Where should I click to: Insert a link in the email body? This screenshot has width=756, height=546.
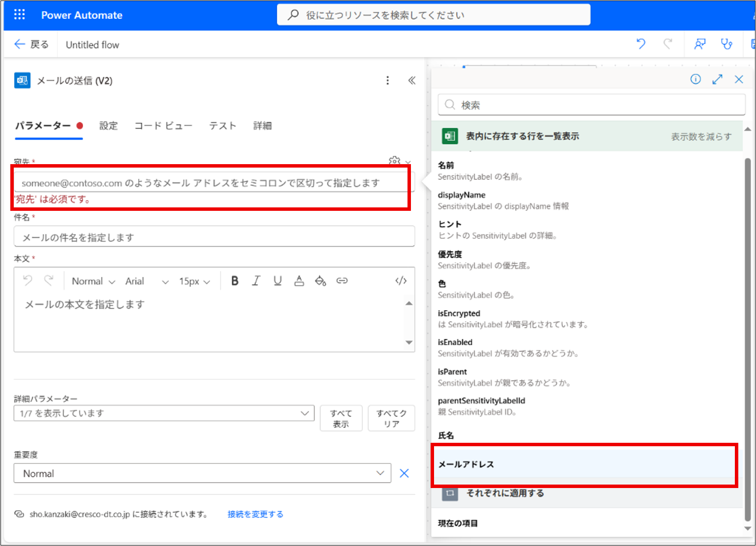tap(342, 281)
